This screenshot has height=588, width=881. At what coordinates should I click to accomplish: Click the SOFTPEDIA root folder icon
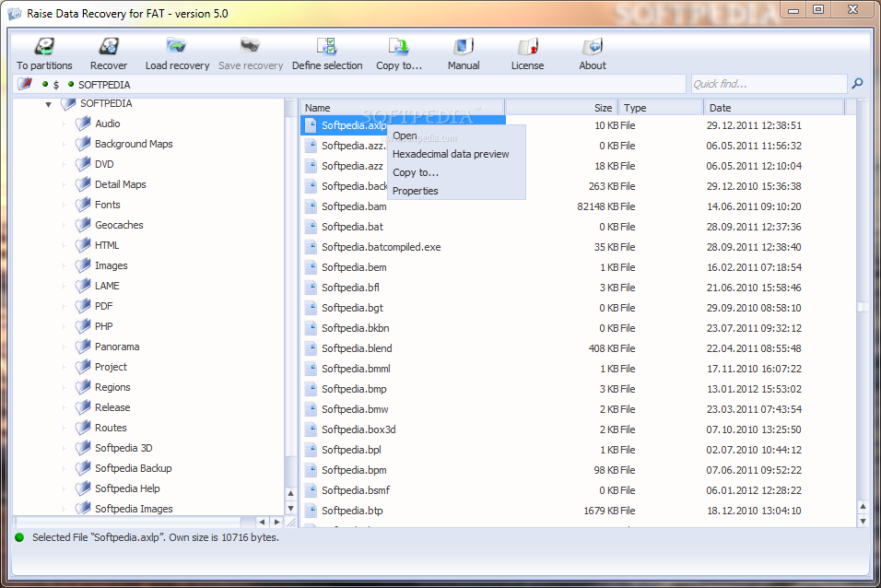[x=68, y=103]
